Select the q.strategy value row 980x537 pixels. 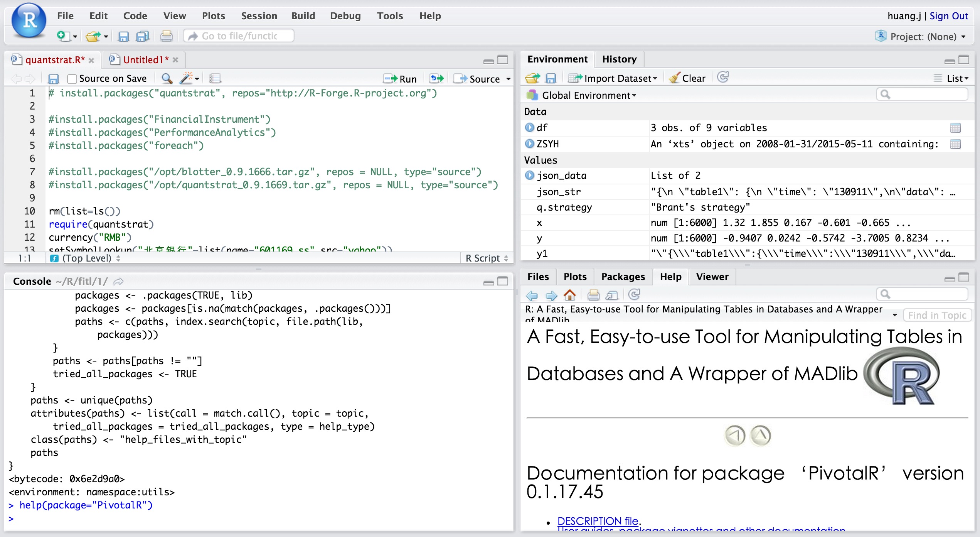747,207
